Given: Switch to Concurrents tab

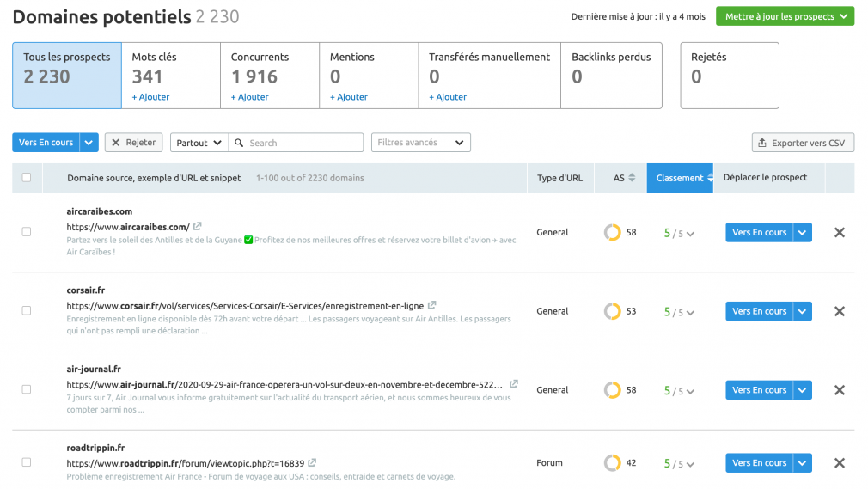Looking at the screenshot, I should [x=270, y=76].
